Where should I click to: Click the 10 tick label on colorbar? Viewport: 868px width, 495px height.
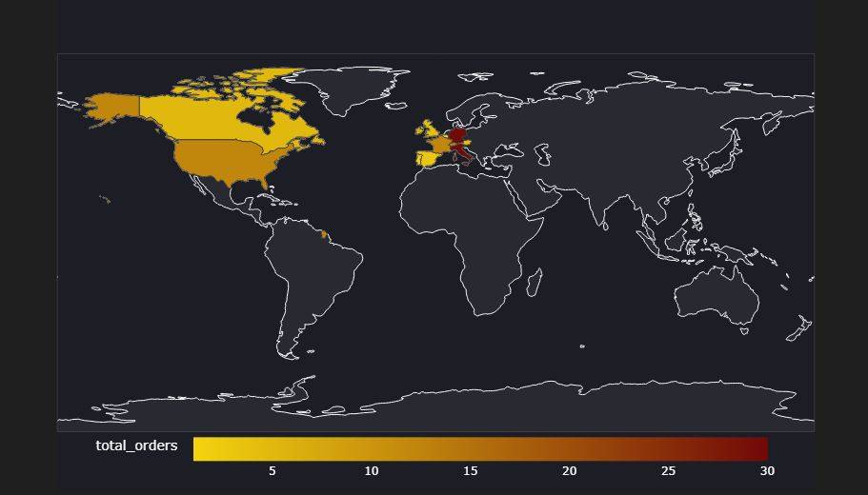point(372,471)
